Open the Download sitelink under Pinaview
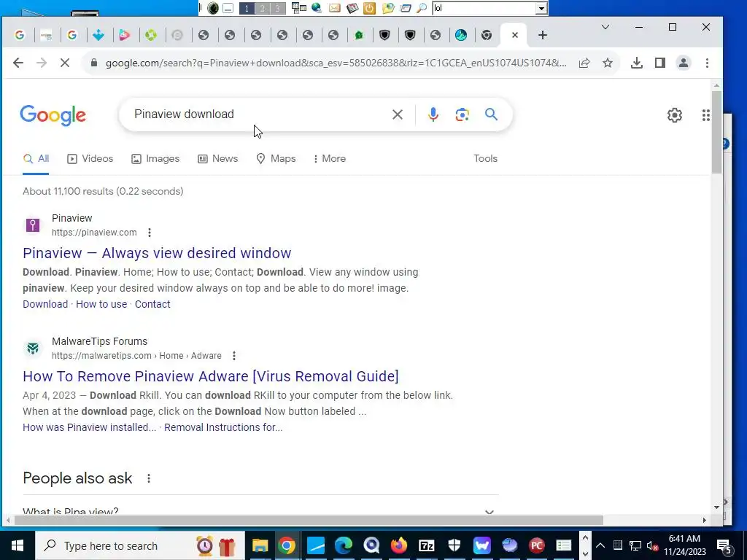747x560 pixels. coord(45,304)
